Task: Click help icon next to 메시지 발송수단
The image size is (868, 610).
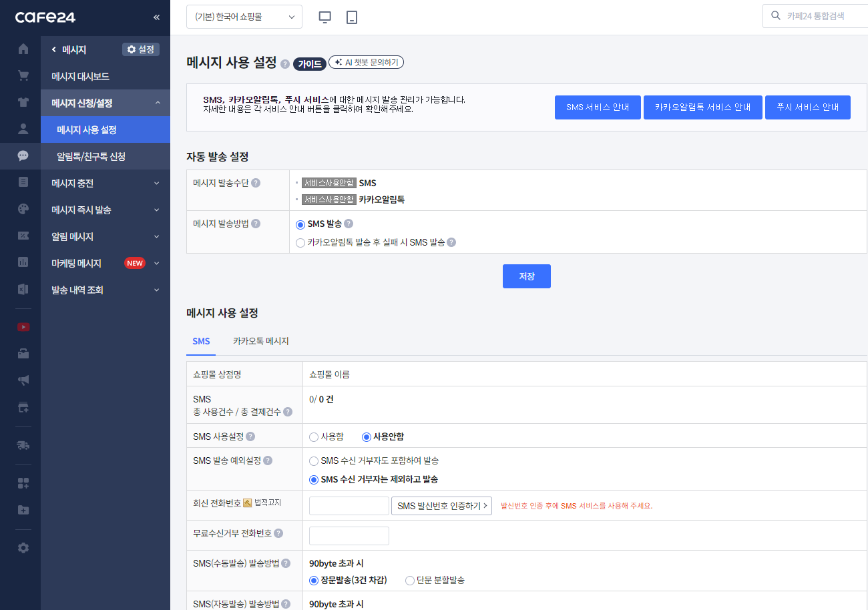Action: point(256,183)
